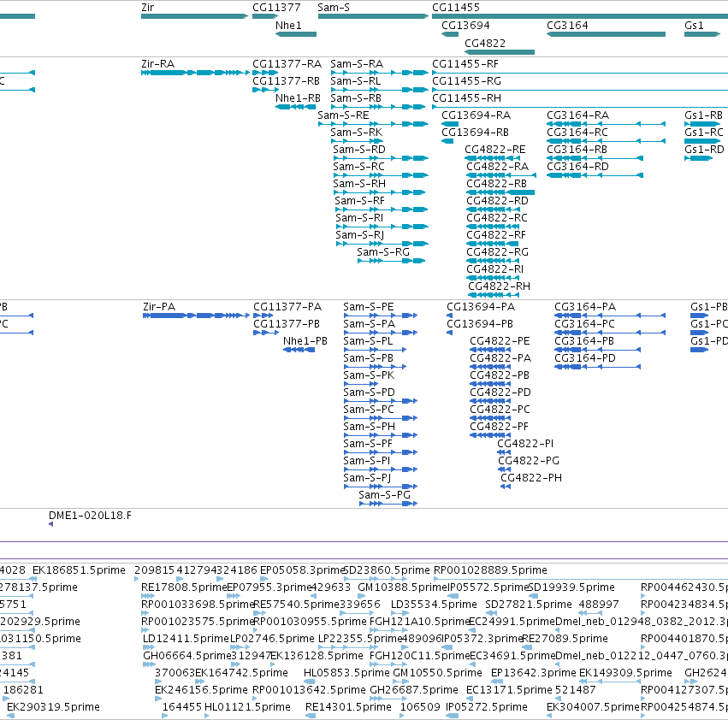Click the CG11377-RA transcript label
Image resolution: width=728 pixels, height=720 pixels.
287,63
